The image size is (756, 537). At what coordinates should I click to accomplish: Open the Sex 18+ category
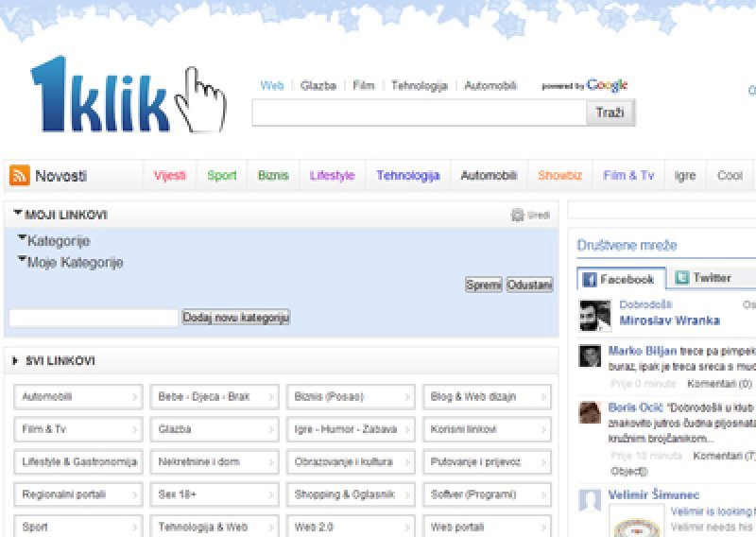215,494
